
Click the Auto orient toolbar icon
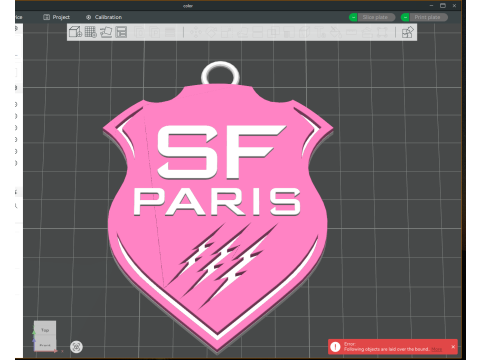pyautogui.click(x=106, y=32)
